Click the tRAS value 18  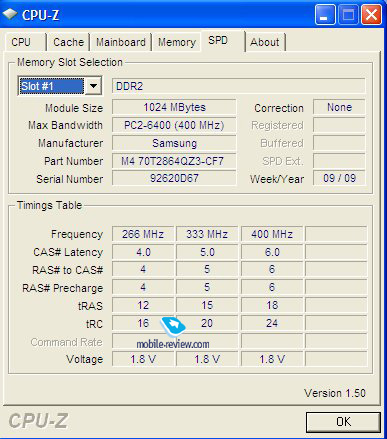click(x=272, y=305)
